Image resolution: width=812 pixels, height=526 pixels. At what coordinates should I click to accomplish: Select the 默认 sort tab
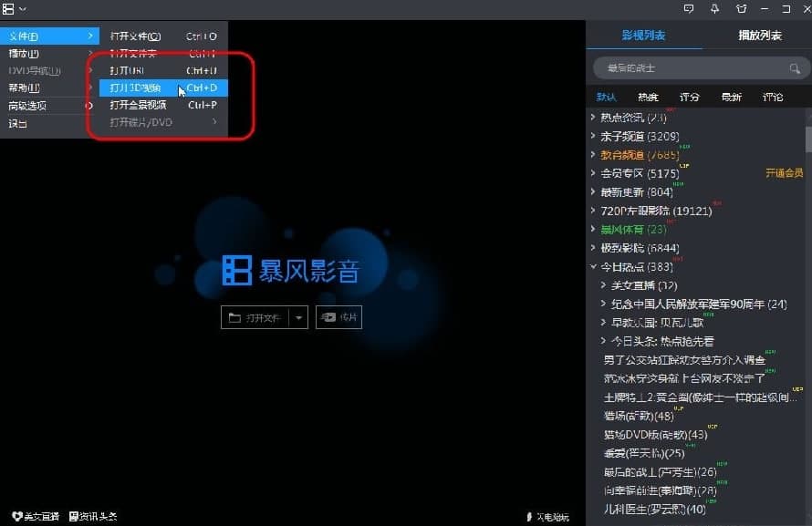606,97
